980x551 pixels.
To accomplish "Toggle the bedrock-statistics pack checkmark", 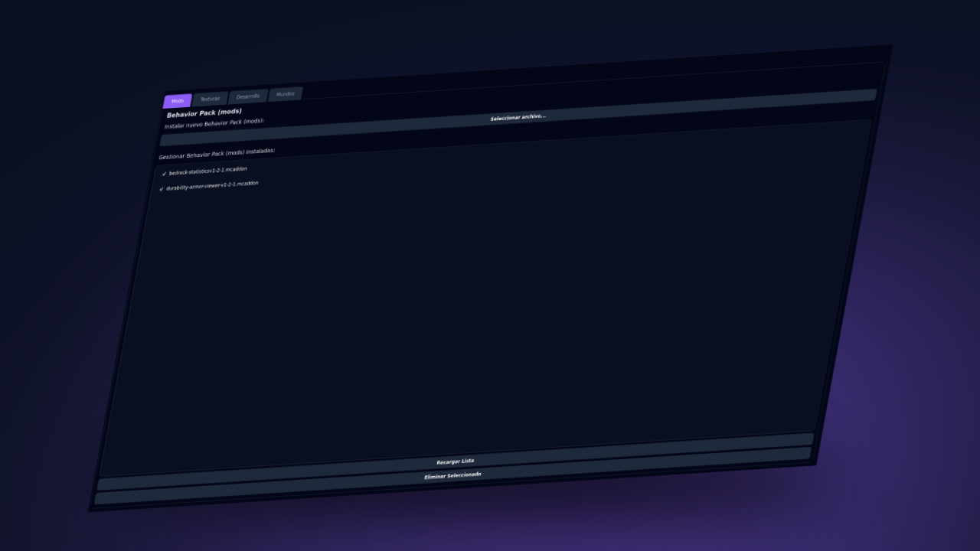I will click(164, 174).
